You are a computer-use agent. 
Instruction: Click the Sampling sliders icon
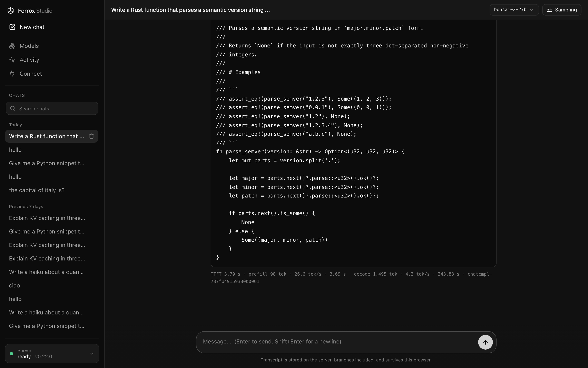549,10
